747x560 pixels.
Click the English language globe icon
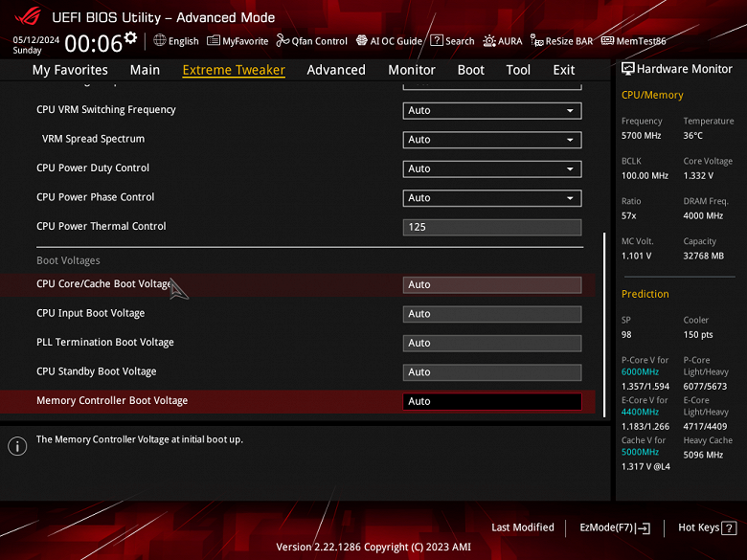coord(160,40)
